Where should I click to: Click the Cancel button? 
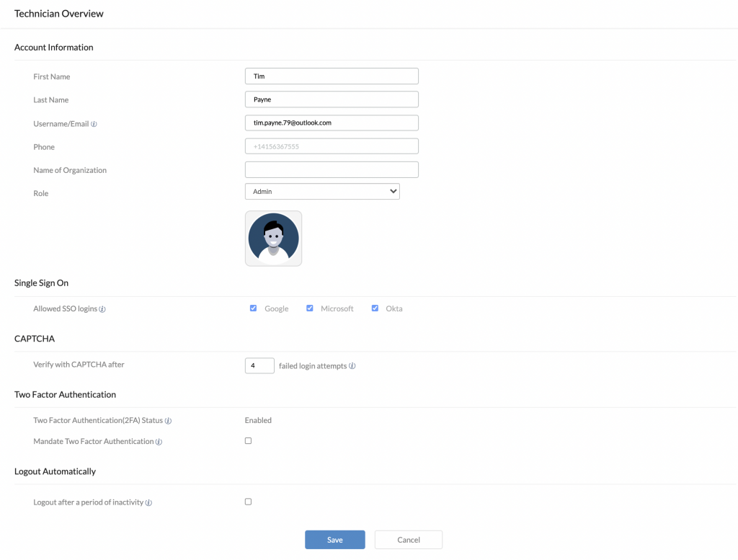coord(408,539)
